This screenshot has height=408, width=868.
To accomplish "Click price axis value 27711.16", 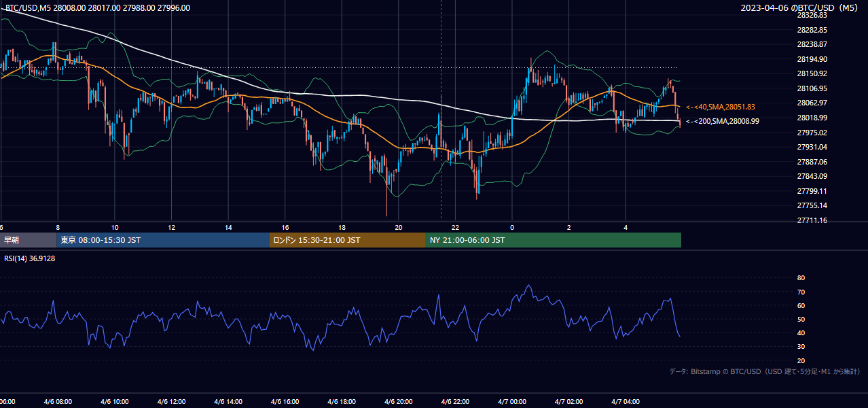I will [x=812, y=220].
